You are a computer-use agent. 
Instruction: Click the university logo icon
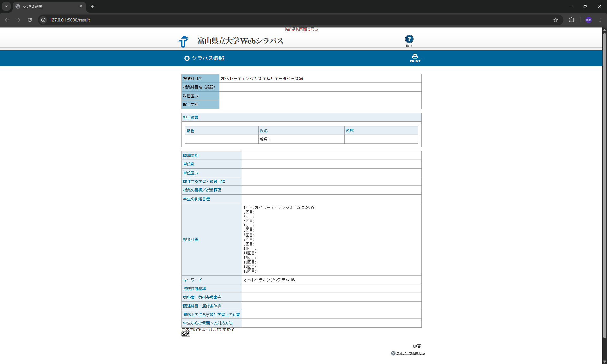coord(183,41)
